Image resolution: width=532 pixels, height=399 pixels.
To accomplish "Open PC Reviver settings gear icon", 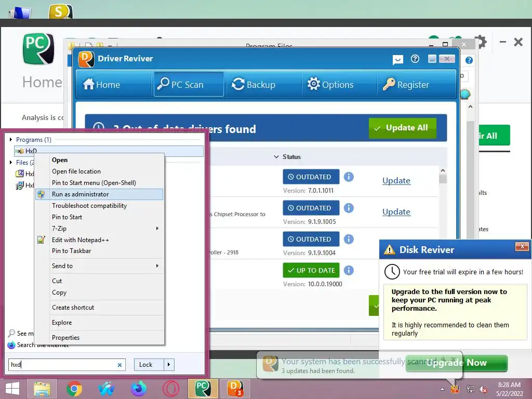I will tap(481, 42).
